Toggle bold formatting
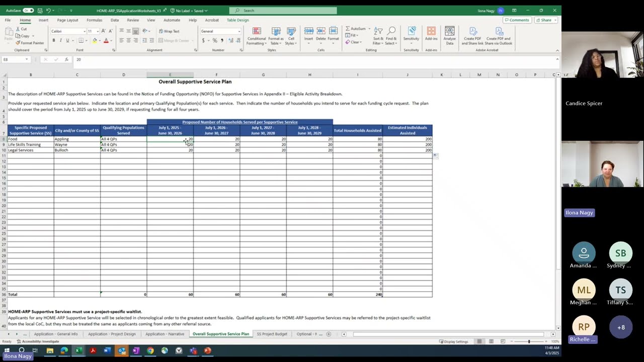The width and height of the screenshot is (644, 362). click(54, 40)
